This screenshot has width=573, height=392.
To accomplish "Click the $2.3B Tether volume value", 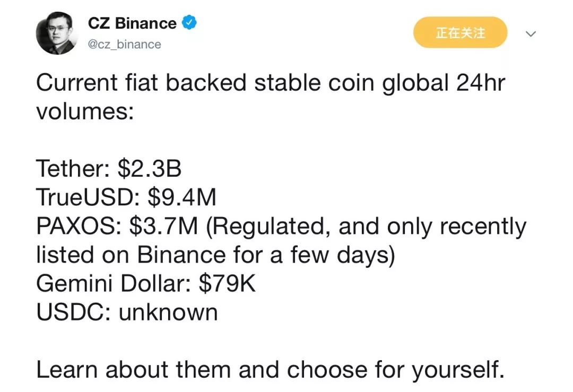I will 150,169.
